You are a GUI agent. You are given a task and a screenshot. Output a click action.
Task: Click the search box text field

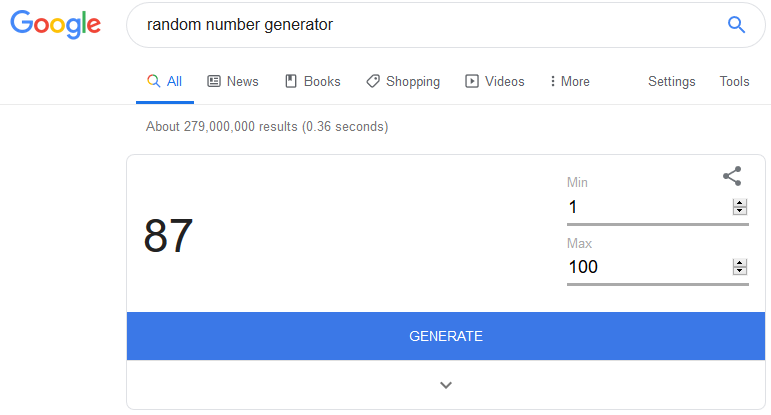[420, 25]
